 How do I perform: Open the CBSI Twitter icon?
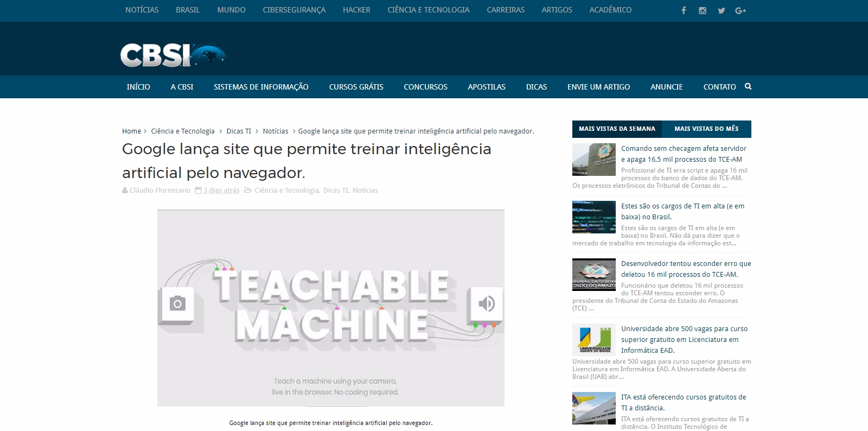pos(722,10)
